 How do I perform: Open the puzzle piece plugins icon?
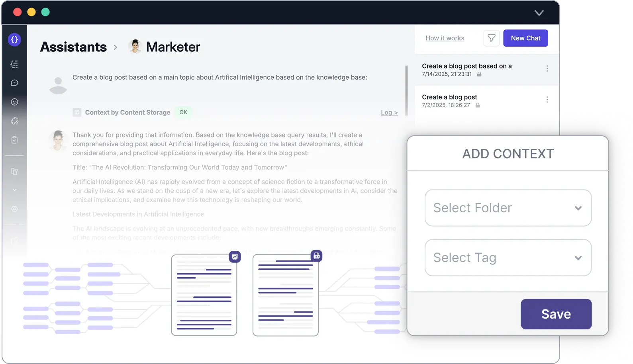[x=15, y=121]
